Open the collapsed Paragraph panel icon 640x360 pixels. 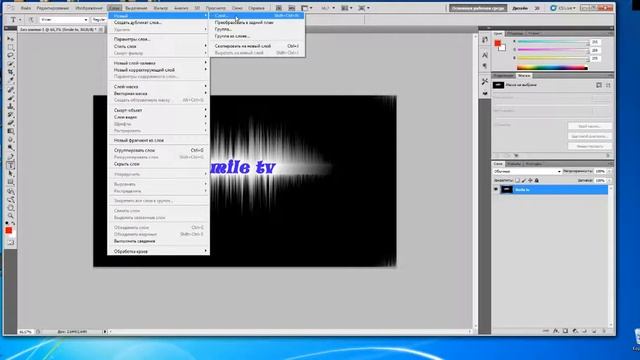click(485, 65)
